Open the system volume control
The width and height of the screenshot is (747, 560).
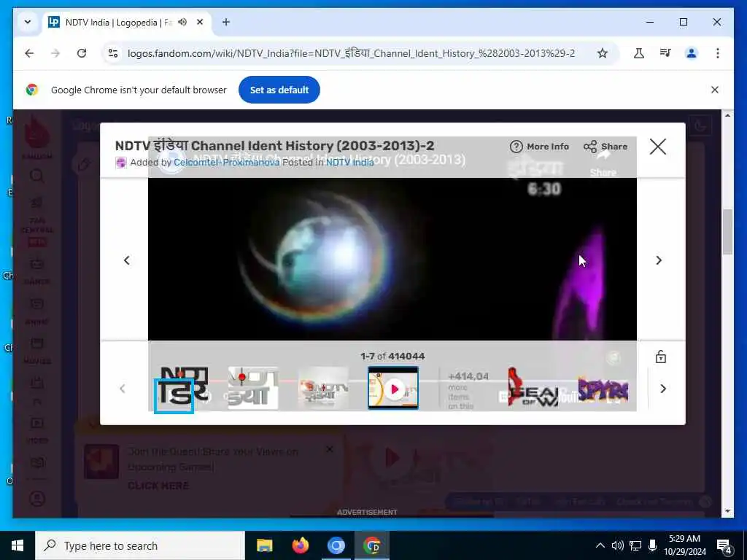617,545
